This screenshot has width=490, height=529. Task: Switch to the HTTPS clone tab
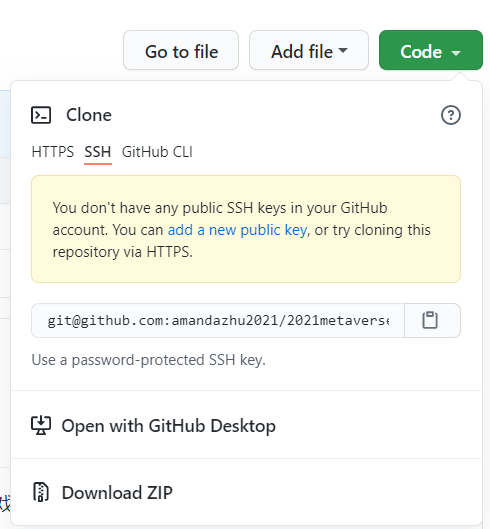tap(53, 152)
